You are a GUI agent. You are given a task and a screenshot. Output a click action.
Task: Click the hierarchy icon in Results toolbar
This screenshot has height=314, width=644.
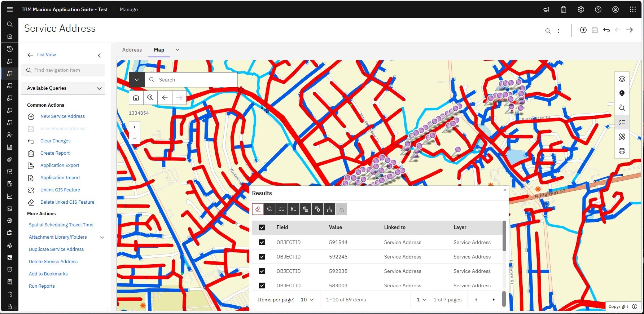coord(329,209)
